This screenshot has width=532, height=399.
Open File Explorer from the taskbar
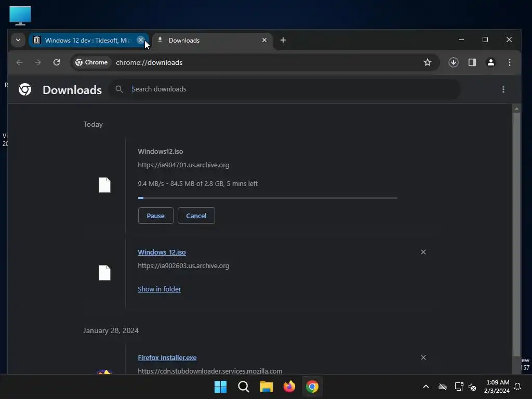[x=267, y=387]
